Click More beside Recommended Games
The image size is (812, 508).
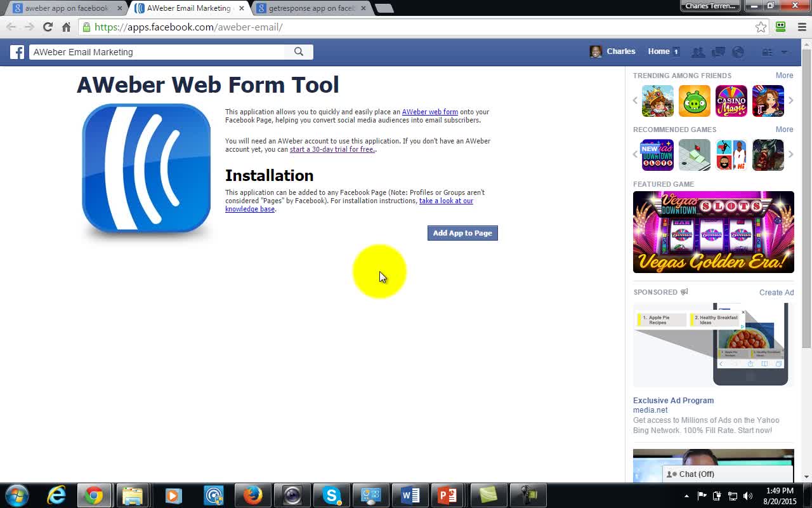pyautogui.click(x=784, y=130)
